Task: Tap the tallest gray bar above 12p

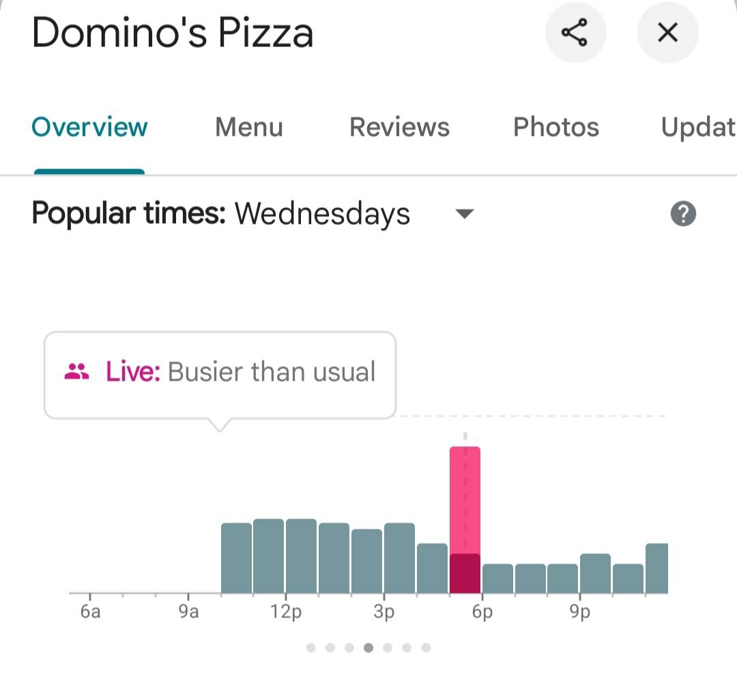Action: pyautogui.click(x=302, y=556)
